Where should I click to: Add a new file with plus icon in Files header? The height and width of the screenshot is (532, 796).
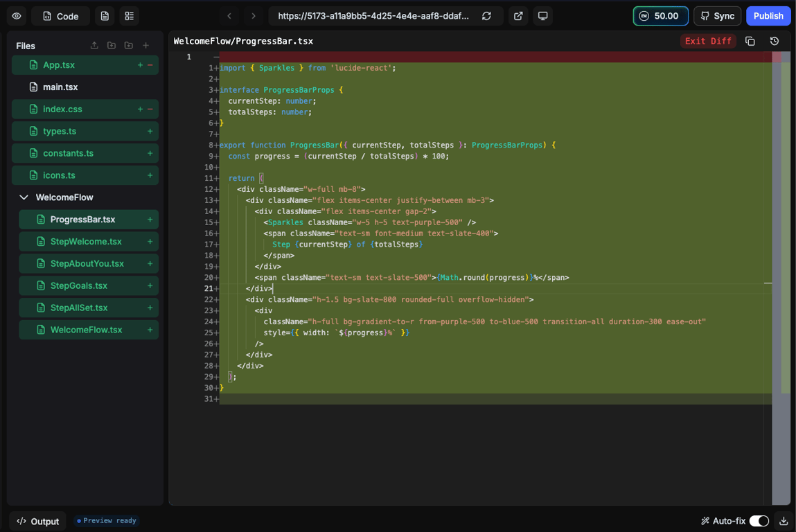coord(145,45)
